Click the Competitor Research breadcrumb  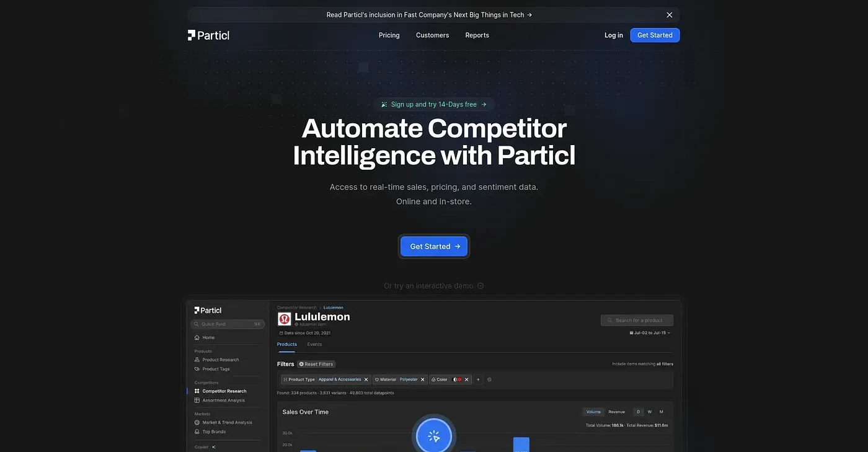296,308
